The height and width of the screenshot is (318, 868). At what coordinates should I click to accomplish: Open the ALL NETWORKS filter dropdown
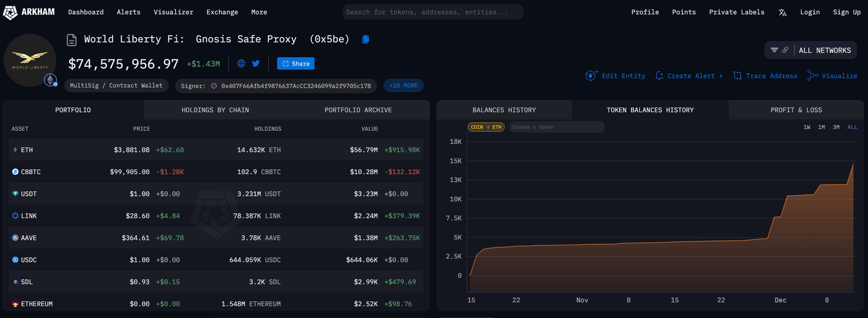coord(811,50)
